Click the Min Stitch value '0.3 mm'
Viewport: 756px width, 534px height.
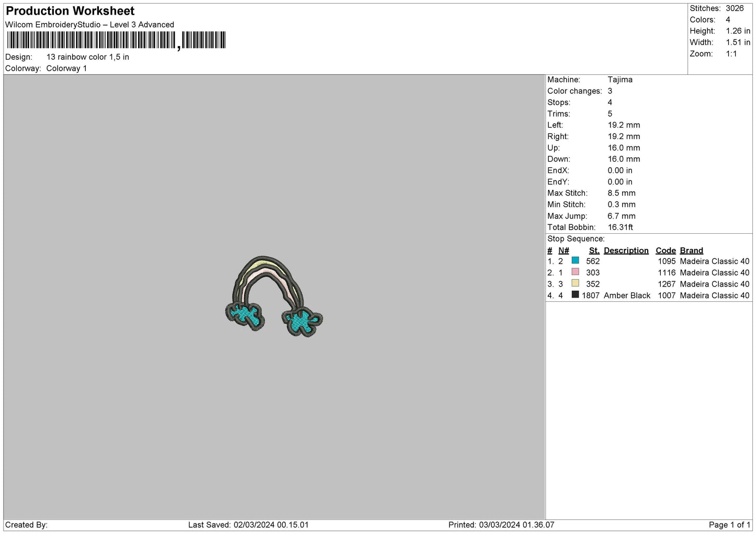622,204
